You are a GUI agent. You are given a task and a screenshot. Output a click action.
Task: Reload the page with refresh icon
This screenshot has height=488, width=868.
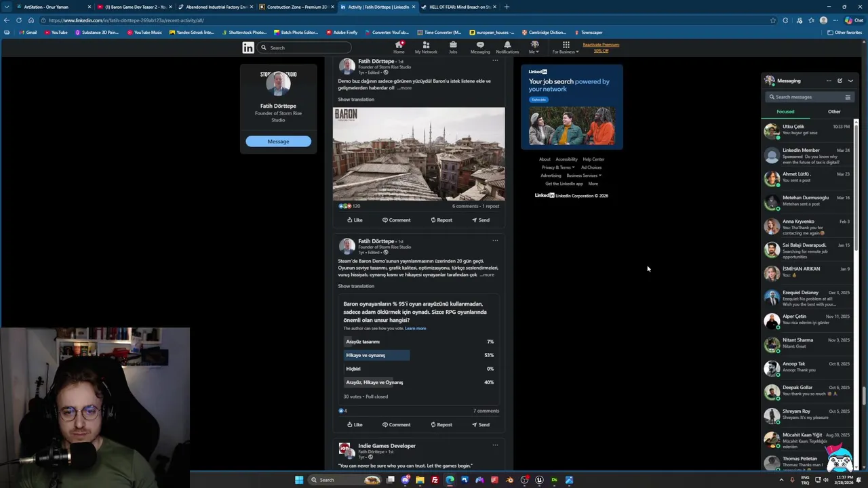click(x=19, y=20)
